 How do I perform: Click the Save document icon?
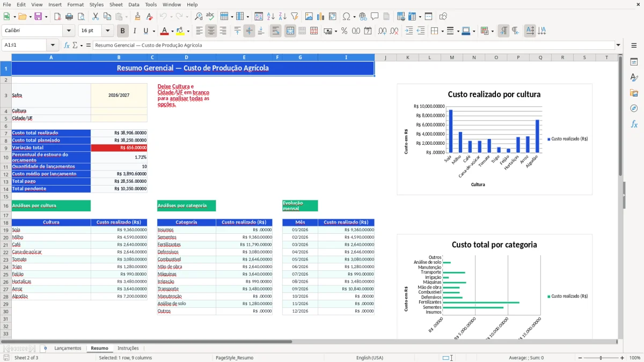[x=38, y=17]
